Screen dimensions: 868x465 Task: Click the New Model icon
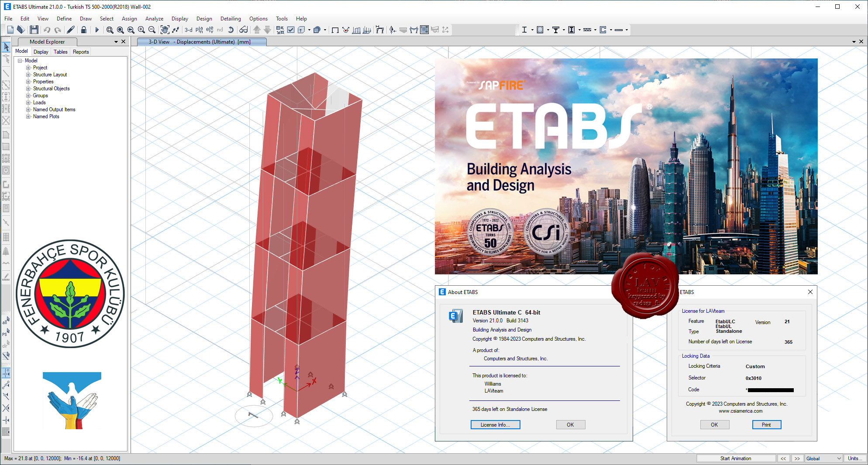pos(10,30)
